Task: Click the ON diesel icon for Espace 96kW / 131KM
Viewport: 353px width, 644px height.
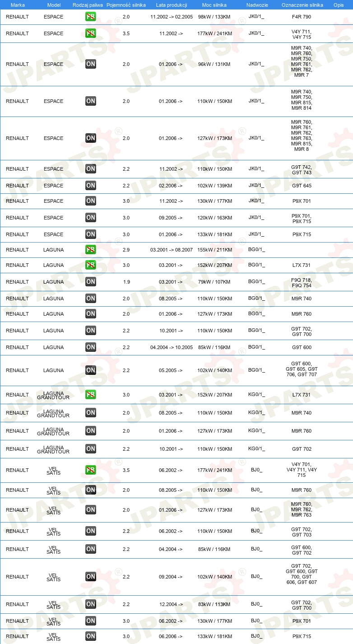Action: point(91,64)
